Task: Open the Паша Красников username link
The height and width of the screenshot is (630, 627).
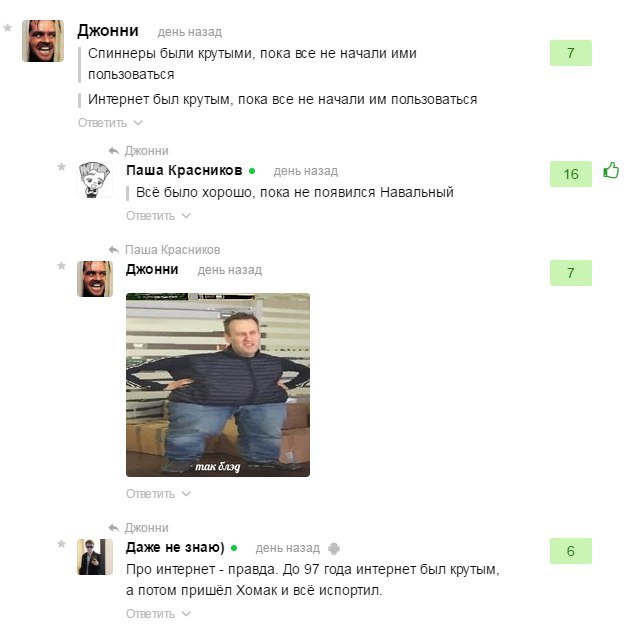Action: pyautogui.click(x=184, y=170)
